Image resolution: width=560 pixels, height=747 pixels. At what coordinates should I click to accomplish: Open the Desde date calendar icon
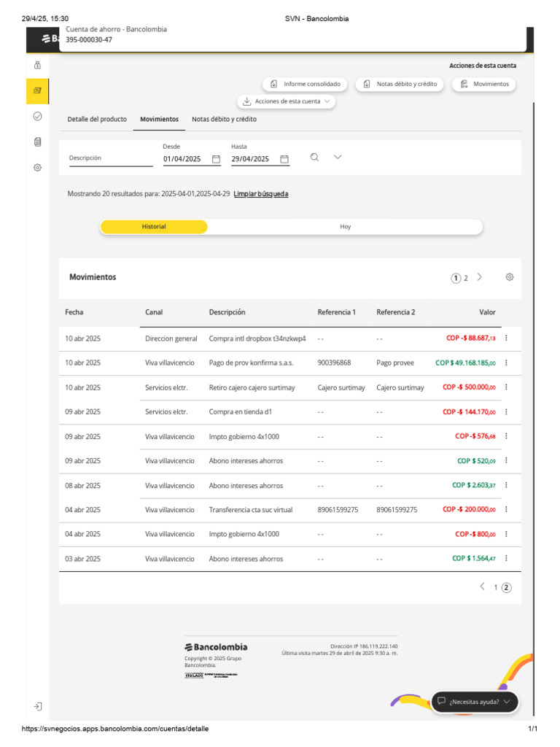click(216, 159)
